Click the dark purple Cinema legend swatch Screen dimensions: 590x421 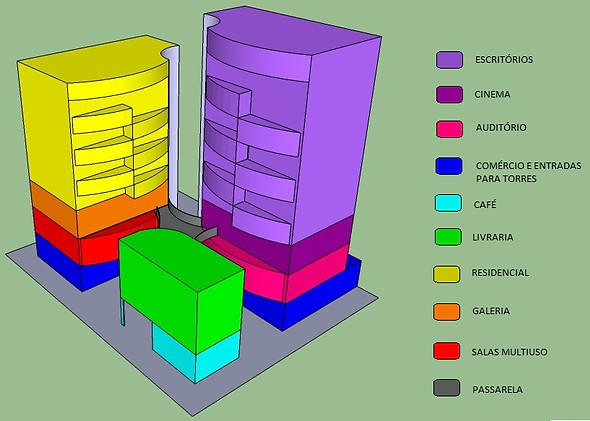pyautogui.click(x=449, y=94)
